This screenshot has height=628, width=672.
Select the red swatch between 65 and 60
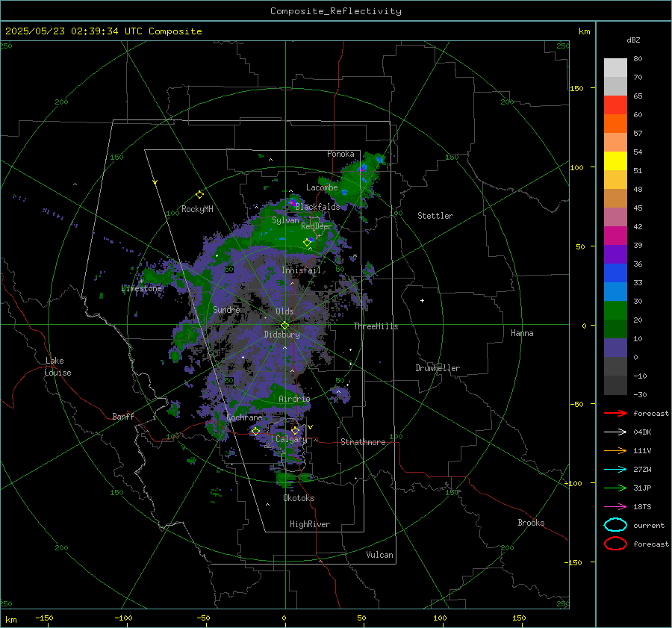pyautogui.click(x=615, y=105)
